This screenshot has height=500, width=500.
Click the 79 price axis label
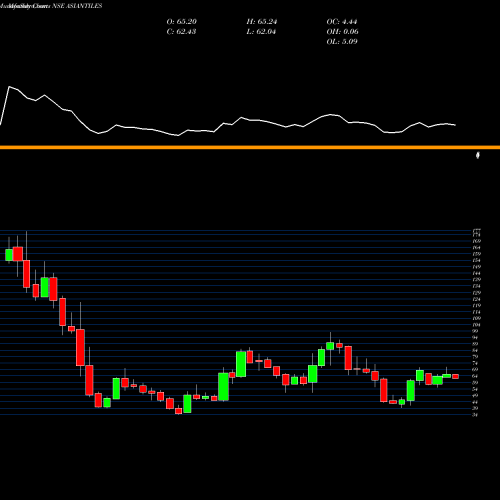[475, 357]
